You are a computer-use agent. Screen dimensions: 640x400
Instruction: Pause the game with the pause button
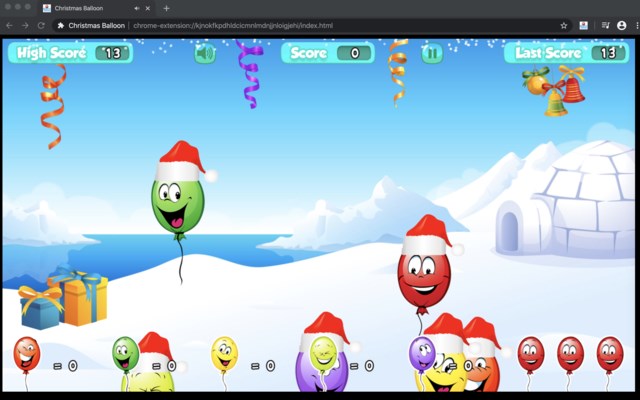(432, 53)
